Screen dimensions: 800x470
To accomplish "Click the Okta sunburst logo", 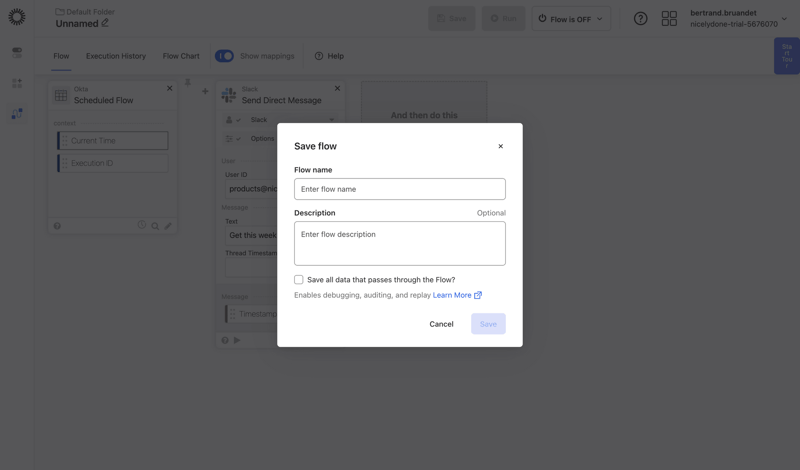I will point(17,17).
